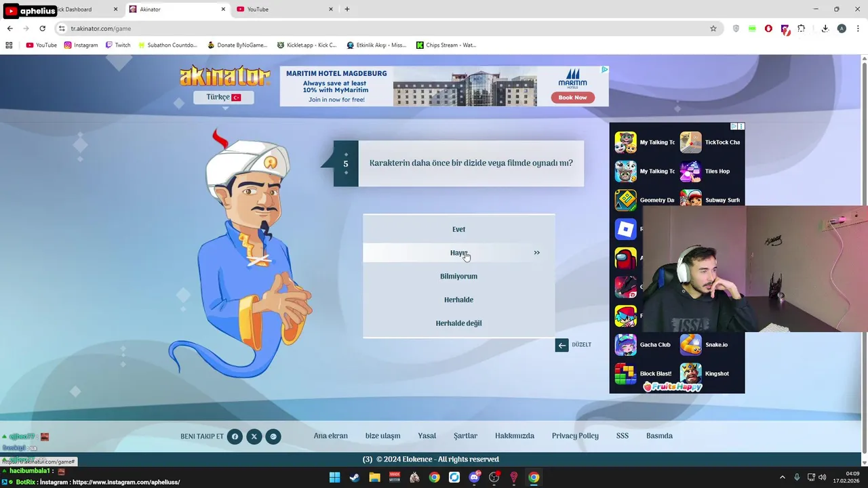Answer Herhalde to the question
Viewport: 868px width, 488px height.
(x=458, y=300)
